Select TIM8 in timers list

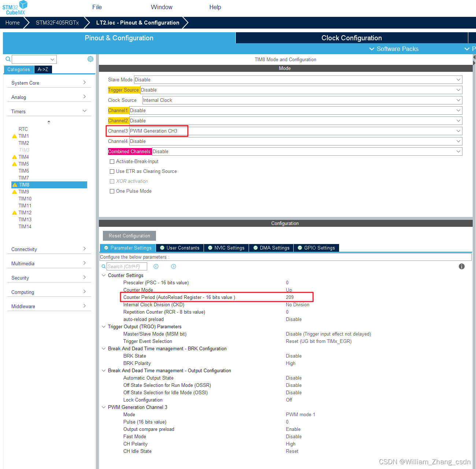(49, 185)
